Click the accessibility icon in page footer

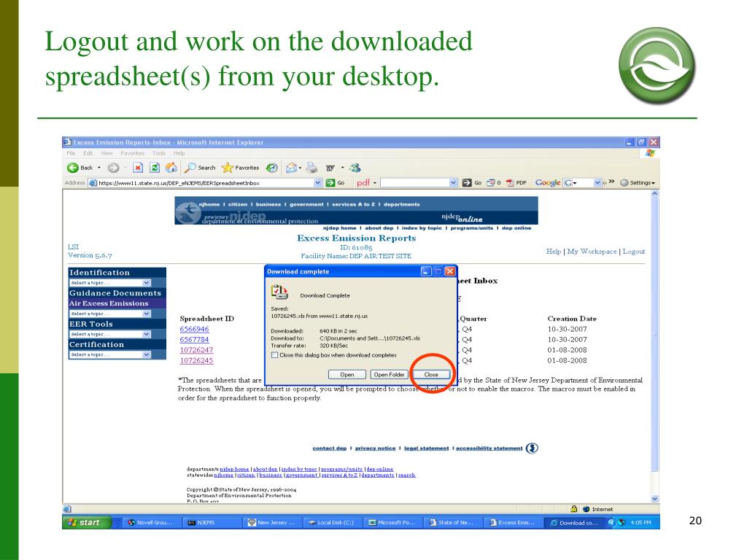[x=532, y=448]
